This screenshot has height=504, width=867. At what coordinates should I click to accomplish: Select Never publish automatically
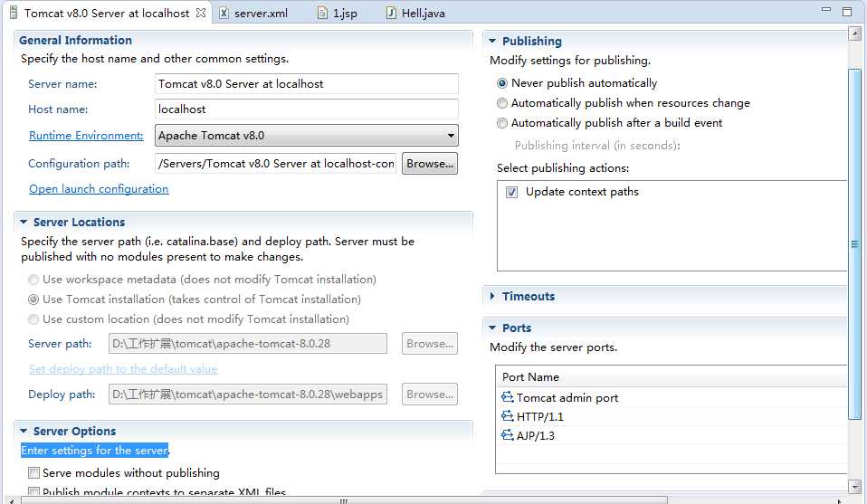click(x=502, y=83)
